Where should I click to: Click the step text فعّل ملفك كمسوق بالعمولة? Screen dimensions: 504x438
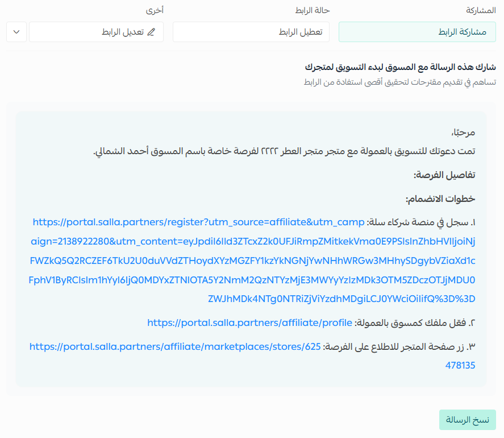coord(415,323)
